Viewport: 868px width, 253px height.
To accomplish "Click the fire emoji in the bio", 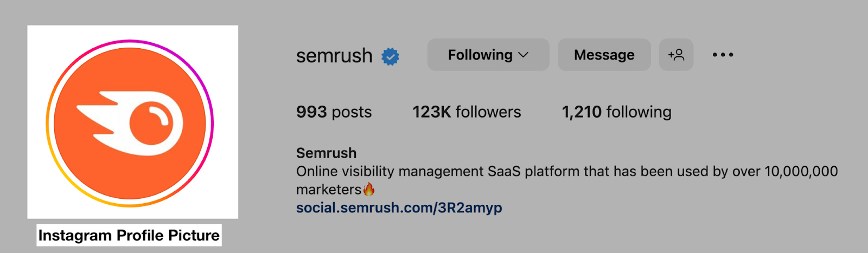I will 369,189.
